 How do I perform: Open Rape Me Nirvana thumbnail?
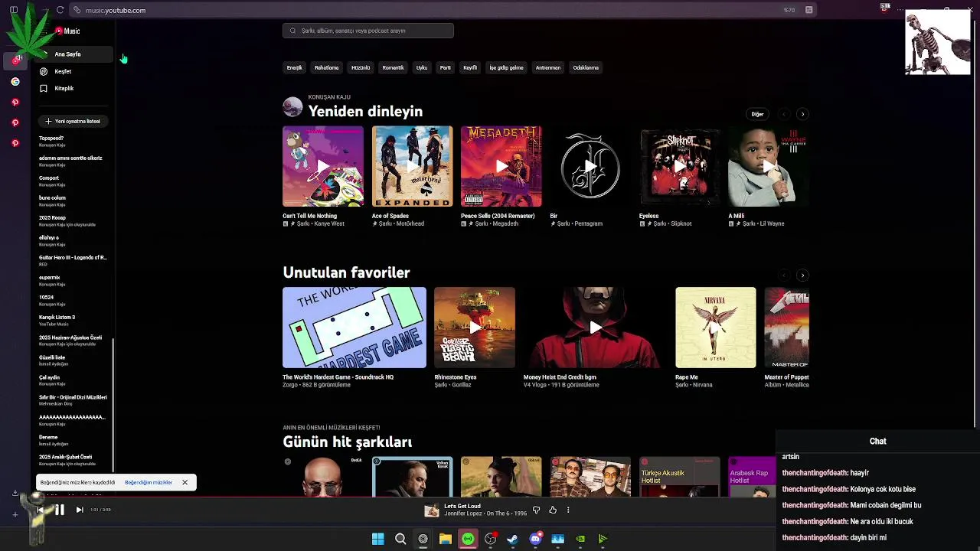[716, 328]
